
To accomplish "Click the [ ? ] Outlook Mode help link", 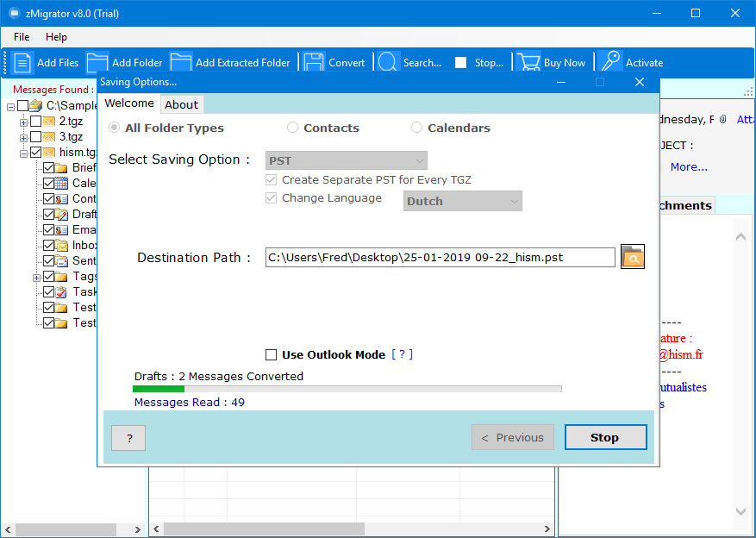I will 402,354.
